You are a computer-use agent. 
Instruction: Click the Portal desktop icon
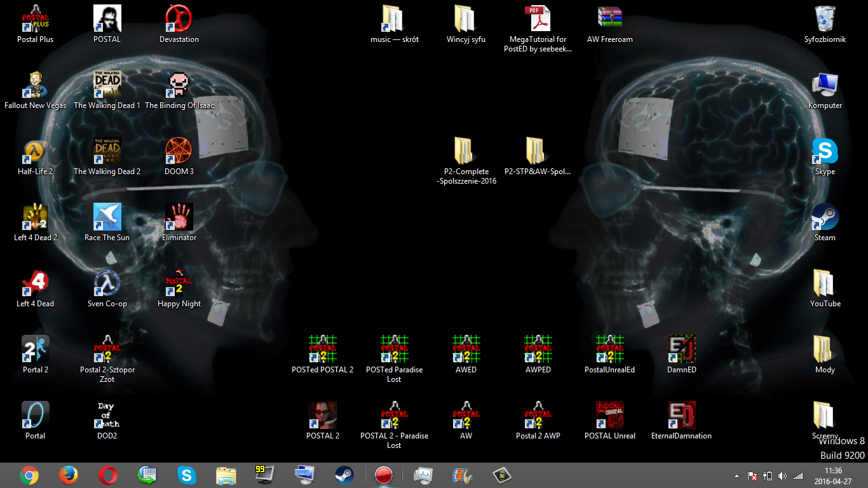pyautogui.click(x=36, y=421)
